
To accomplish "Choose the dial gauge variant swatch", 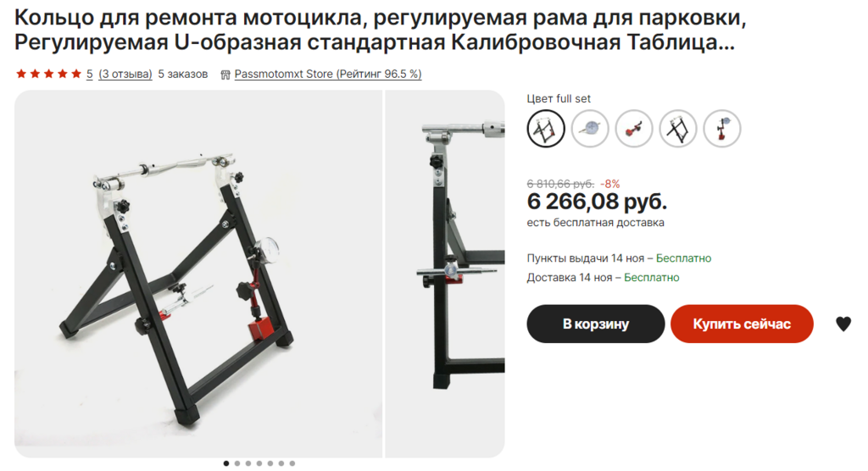I will [x=590, y=129].
